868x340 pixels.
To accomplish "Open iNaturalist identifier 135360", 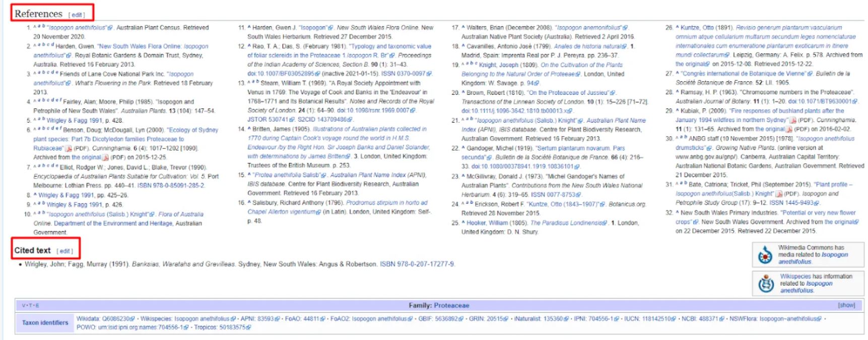I will (557, 319).
